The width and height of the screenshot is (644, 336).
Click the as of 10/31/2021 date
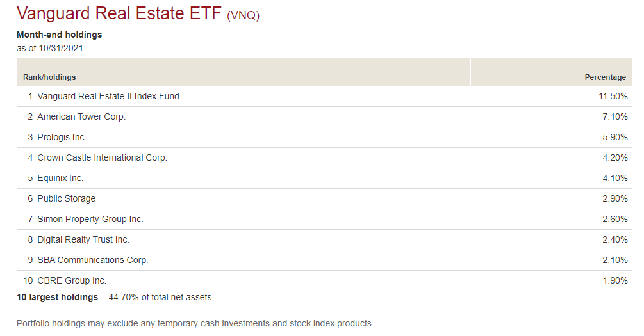pos(50,48)
